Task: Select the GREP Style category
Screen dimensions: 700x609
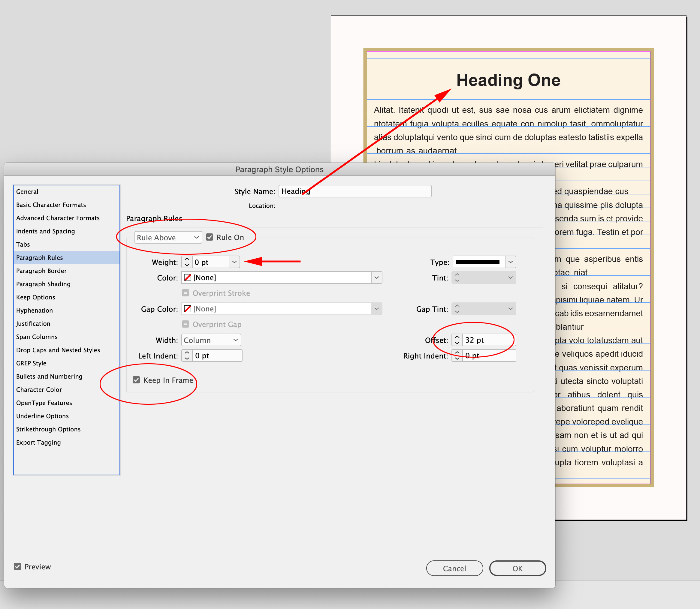Action: coord(31,363)
